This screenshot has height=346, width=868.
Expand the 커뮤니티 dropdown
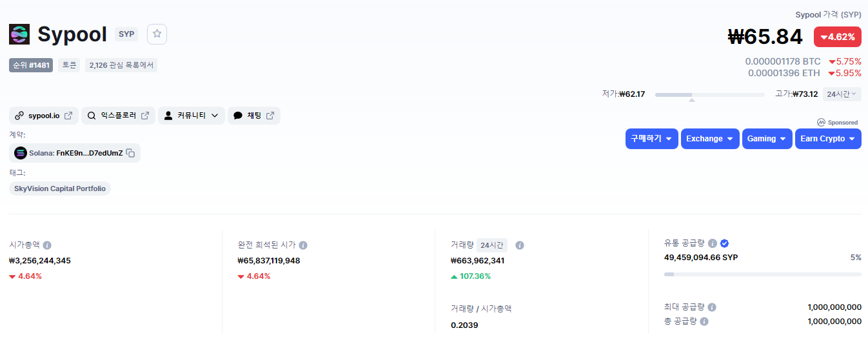click(x=192, y=116)
